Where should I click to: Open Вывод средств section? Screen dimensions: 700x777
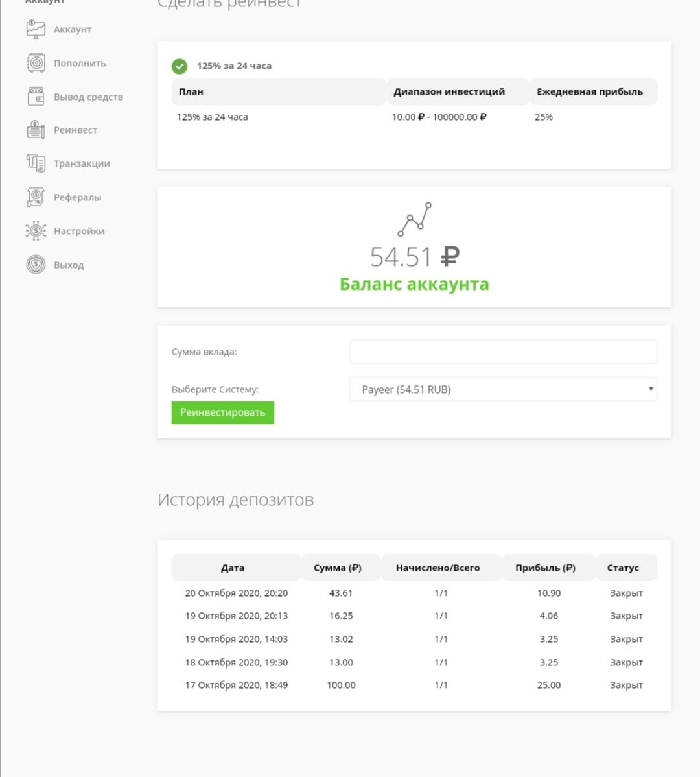[x=89, y=97]
